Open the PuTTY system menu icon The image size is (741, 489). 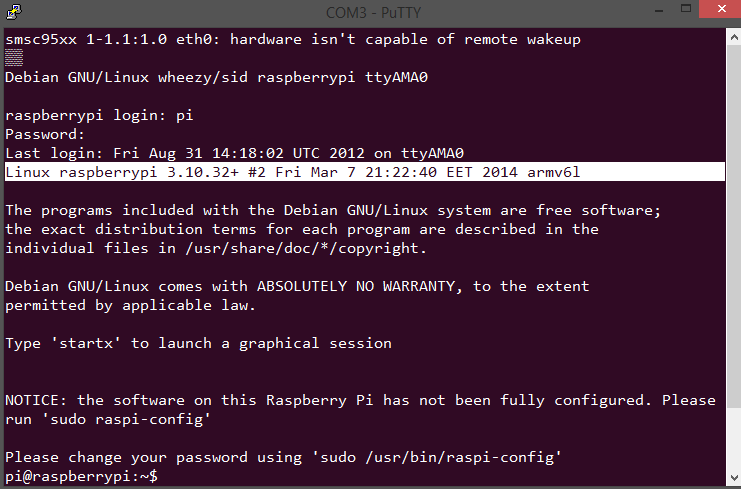point(14,12)
